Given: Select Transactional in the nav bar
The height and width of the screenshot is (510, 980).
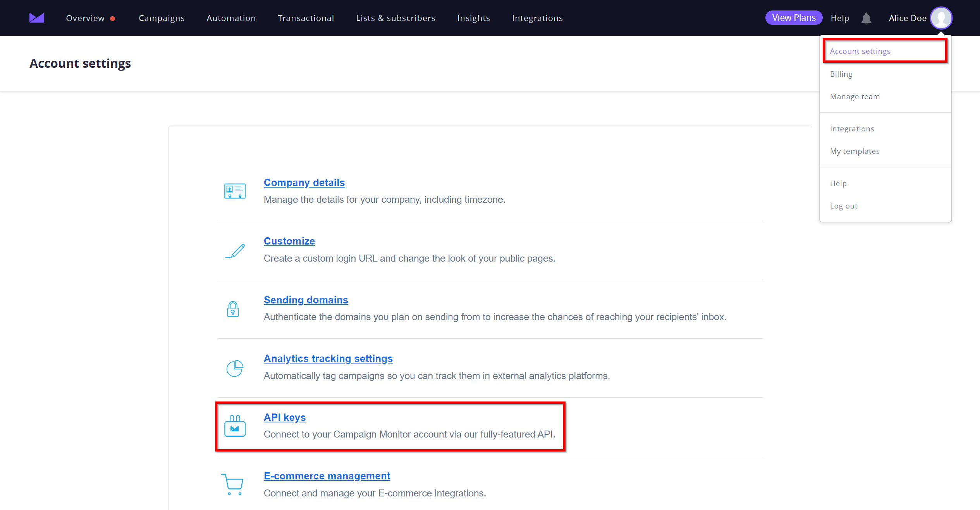Looking at the screenshot, I should pos(306,18).
